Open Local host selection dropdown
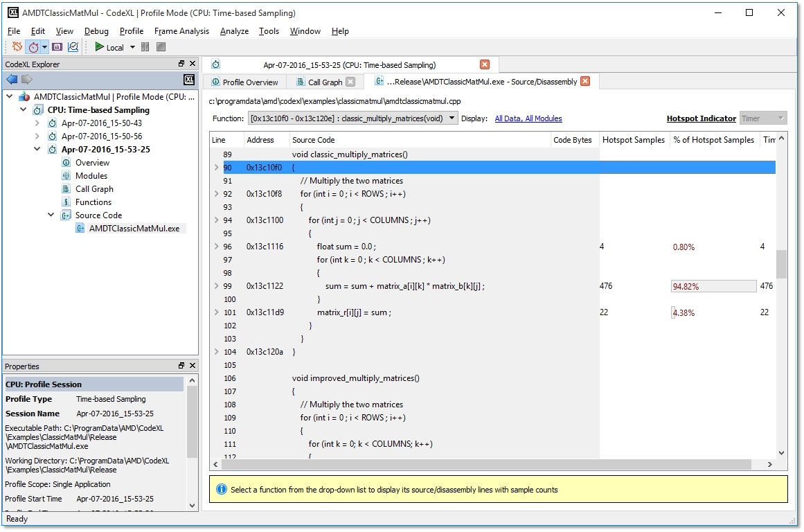The width and height of the screenshot is (804, 532). (x=132, y=47)
